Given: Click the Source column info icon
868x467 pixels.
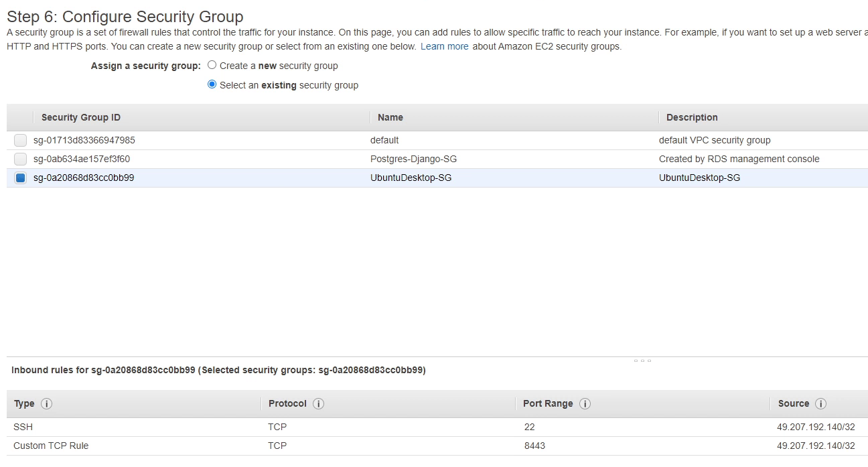Looking at the screenshot, I should (820, 403).
